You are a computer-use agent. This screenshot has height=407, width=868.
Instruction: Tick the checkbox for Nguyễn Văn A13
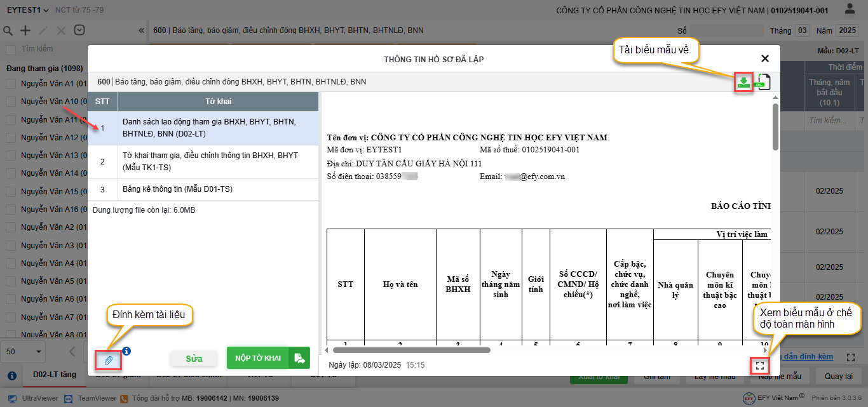tap(11, 156)
